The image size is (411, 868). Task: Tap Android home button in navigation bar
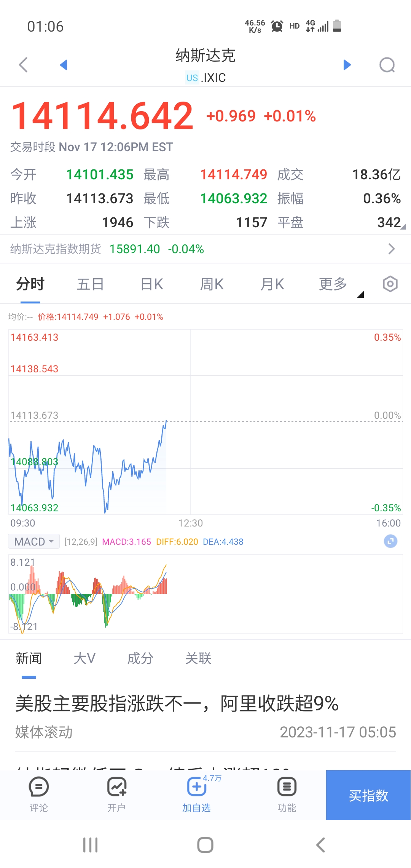click(x=205, y=845)
